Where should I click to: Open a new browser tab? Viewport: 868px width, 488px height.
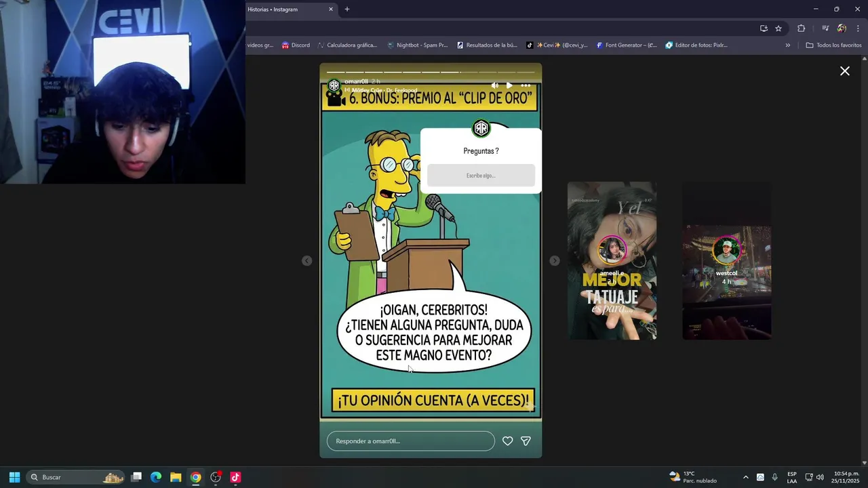point(347,9)
